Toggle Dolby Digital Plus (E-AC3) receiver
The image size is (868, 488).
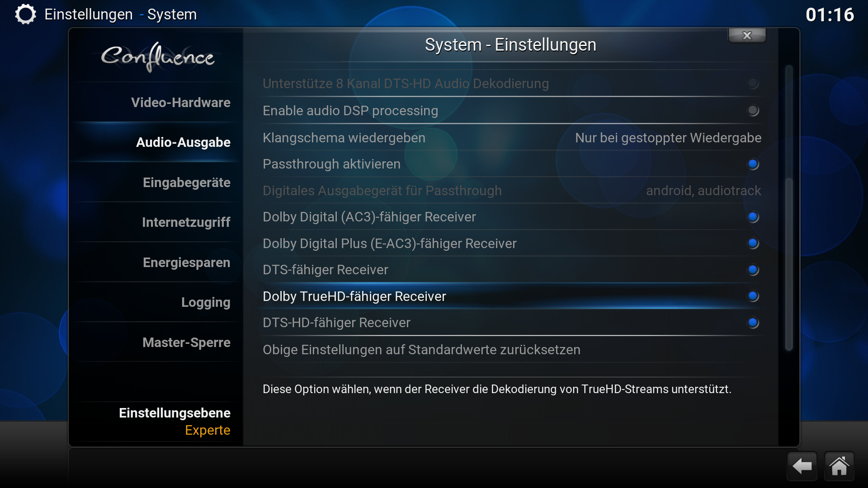[x=753, y=244]
